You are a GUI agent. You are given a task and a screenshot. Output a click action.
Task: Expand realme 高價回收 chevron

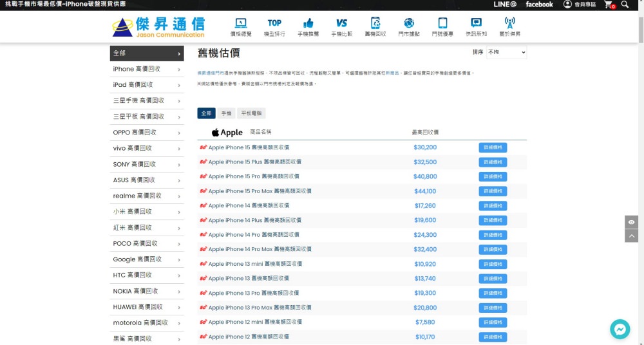point(179,196)
